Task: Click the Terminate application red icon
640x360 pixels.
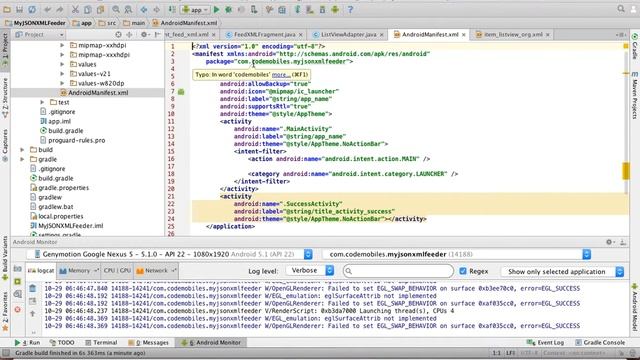Action: (18, 310)
